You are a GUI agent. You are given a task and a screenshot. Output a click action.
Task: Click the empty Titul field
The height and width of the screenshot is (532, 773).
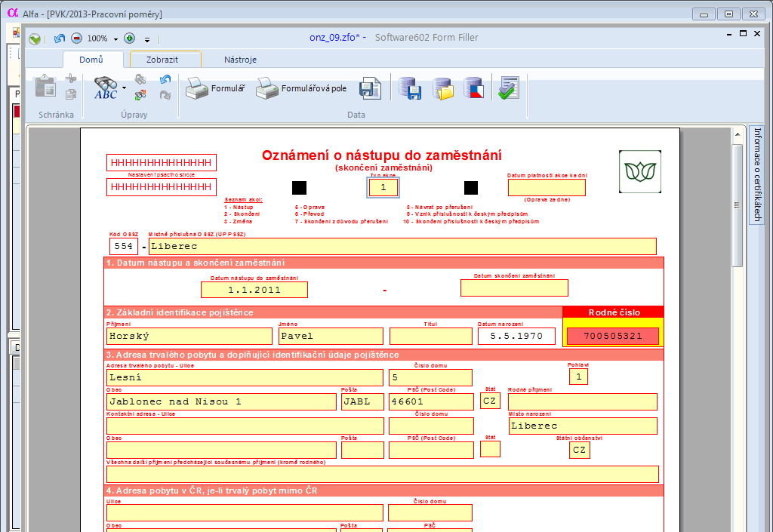pyautogui.click(x=431, y=337)
